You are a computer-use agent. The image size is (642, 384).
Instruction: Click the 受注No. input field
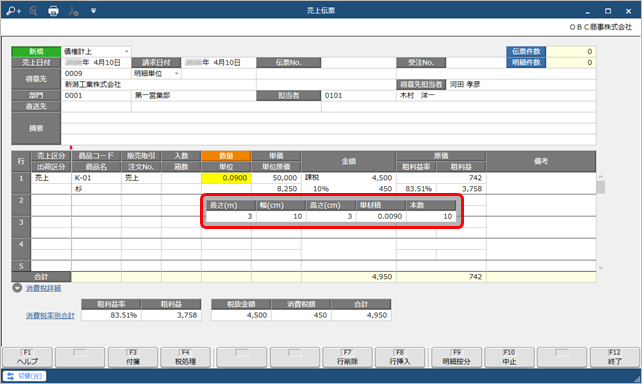coord(475,63)
